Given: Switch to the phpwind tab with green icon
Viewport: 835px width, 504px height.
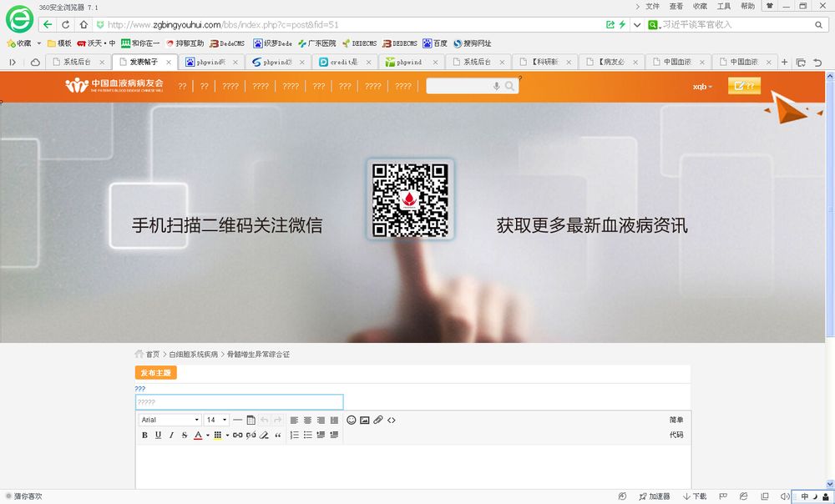Looking at the screenshot, I should click(x=412, y=63).
